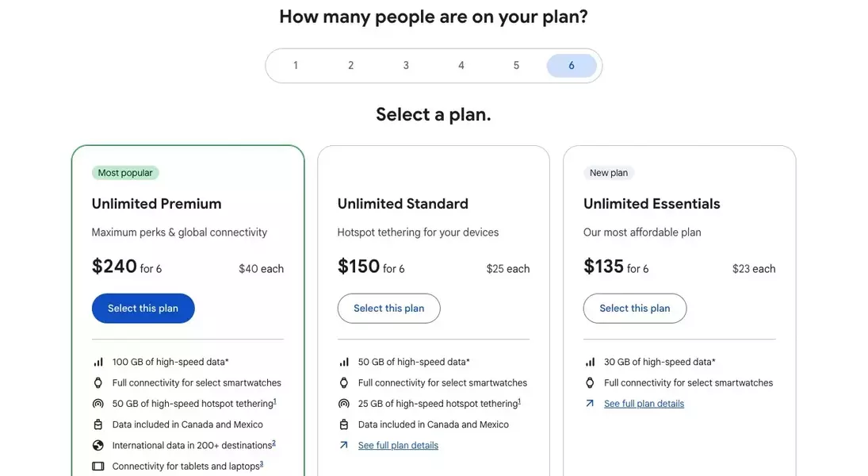The image size is (868, 476).
Task: Select 6 people option
Action: tap(572, 65)
